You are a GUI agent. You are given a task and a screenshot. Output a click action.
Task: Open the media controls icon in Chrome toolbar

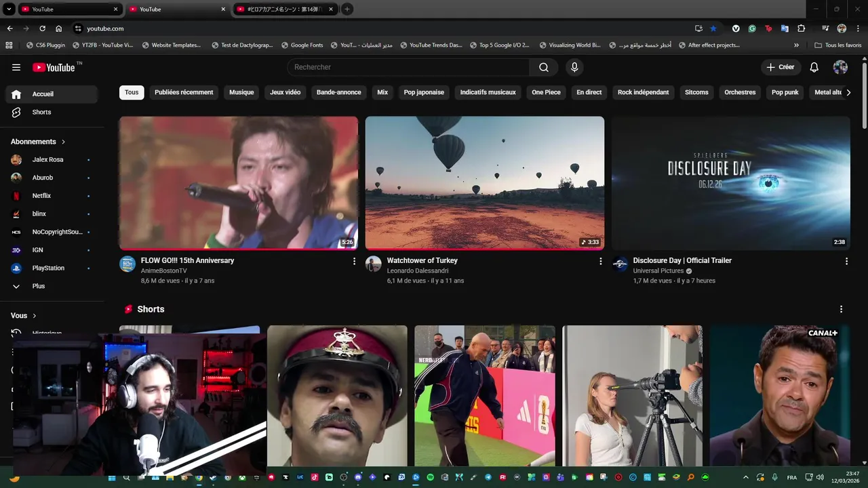[x=825, y=28]
